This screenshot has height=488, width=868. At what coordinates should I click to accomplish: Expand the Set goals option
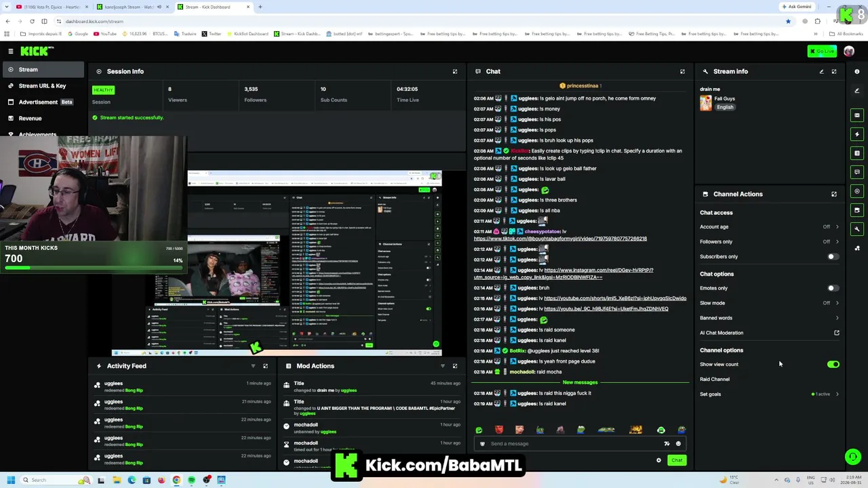coord(770,394)
